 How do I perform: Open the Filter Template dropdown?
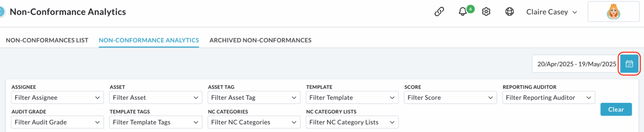[x=352, y=97]
